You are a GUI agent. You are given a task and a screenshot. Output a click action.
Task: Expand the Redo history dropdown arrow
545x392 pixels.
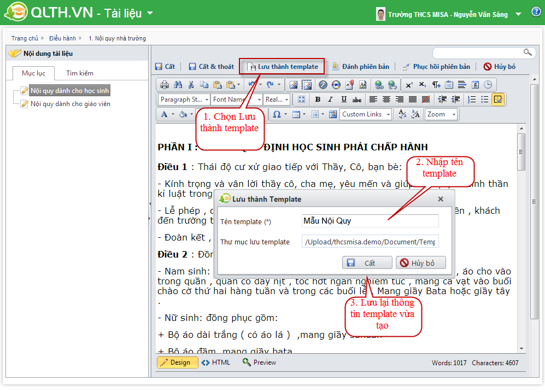[279, 84]
